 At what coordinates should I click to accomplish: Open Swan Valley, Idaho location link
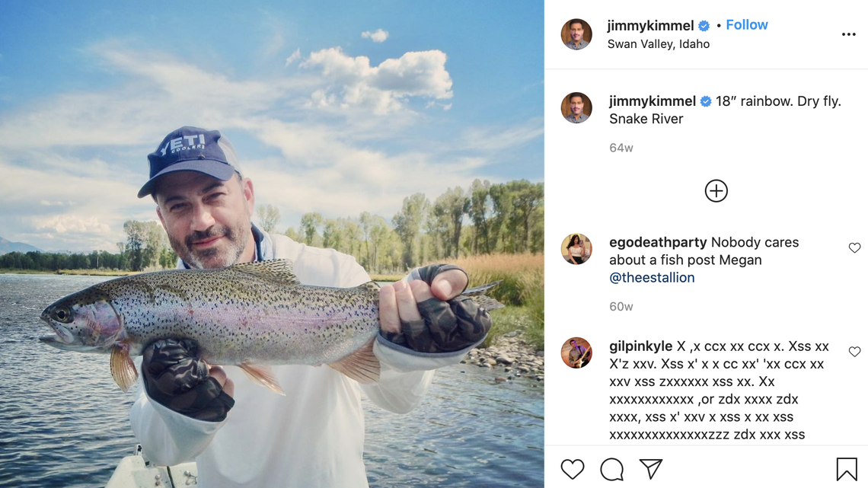(659, 44)
